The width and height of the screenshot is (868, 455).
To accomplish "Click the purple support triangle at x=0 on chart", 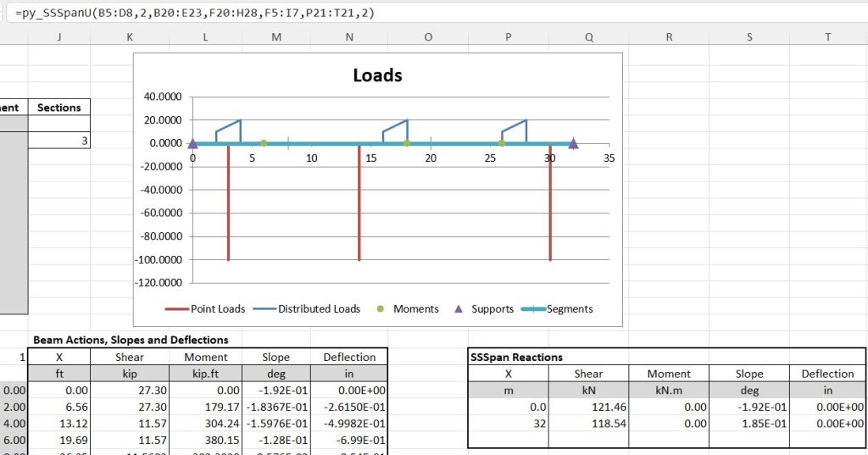I will pos(192,144).
